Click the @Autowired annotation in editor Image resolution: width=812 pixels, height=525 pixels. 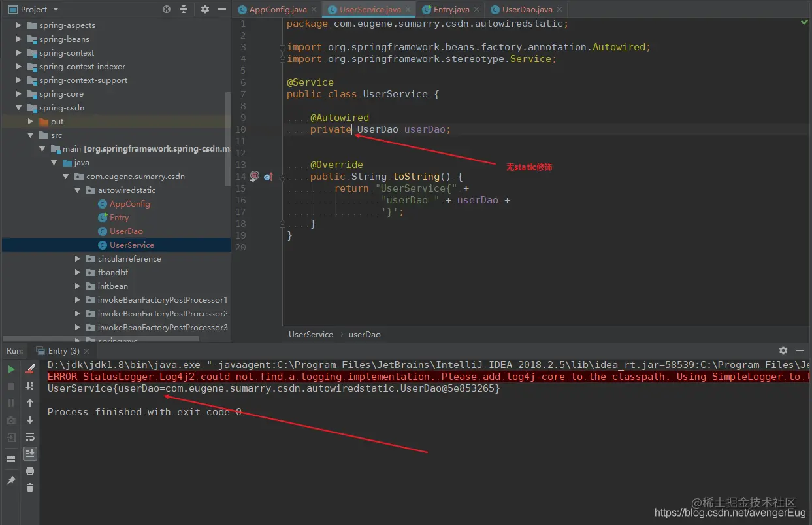[340, 118]
